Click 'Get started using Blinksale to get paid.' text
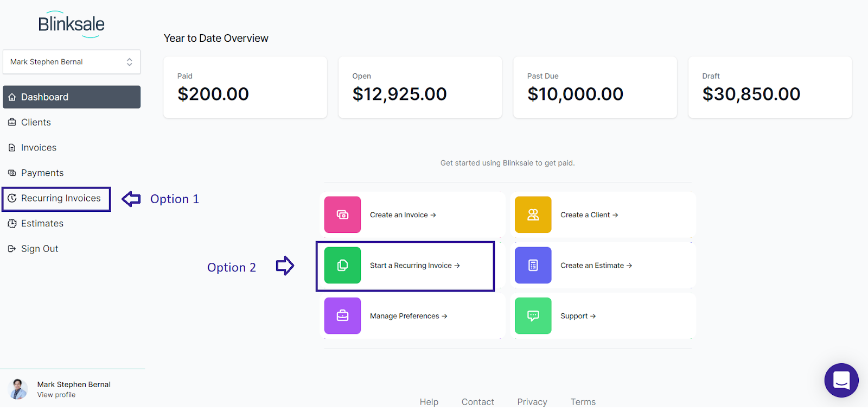The width and height of the screenshot is (868, 410). pyautogui.click(x=508, y=163)
